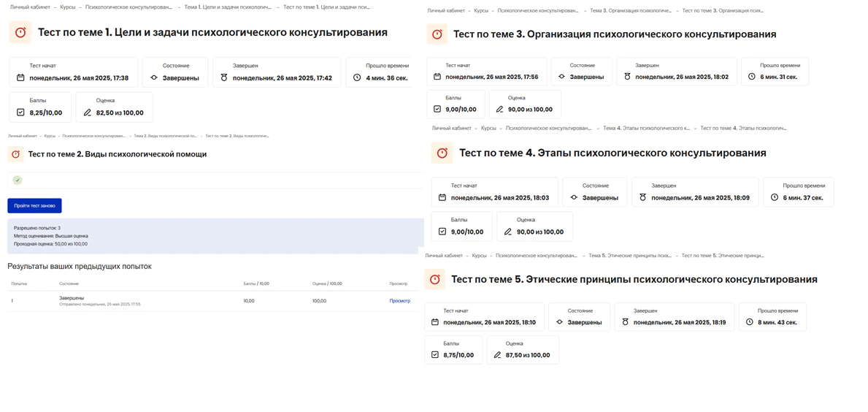Click the timer icon beside Тест по теме 1 title
Viewport: 868px width, 412px height.
tap(20, 32)
